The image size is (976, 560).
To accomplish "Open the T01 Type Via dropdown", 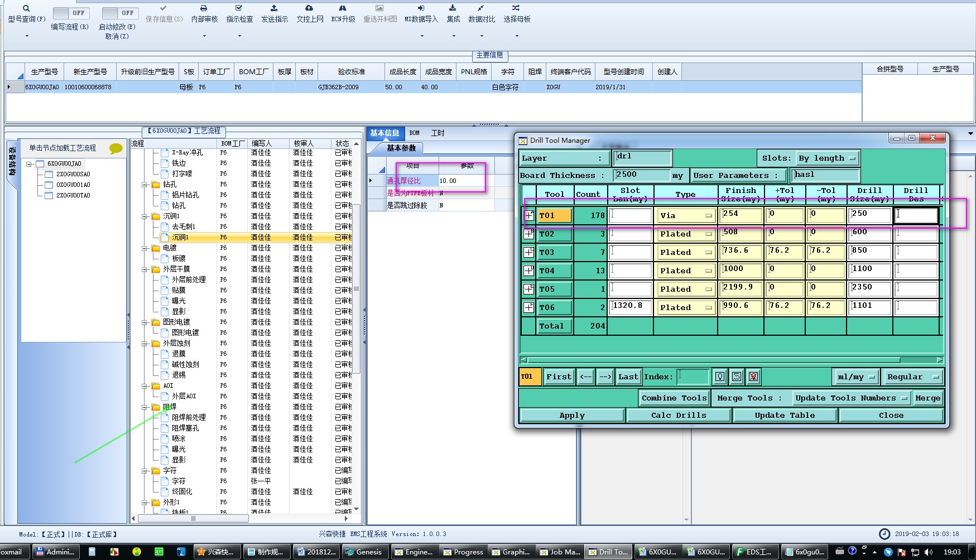I will [686, 215].
